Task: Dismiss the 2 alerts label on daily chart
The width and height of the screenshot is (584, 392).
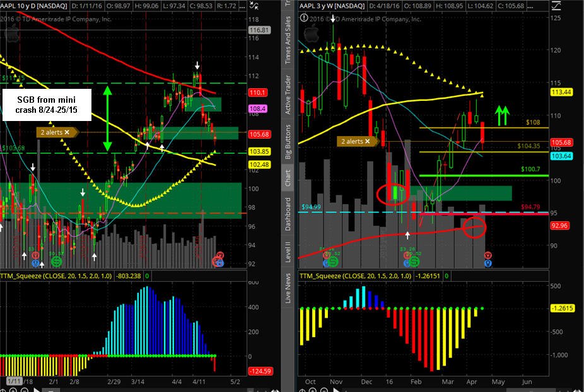Action: coord(67,132)
